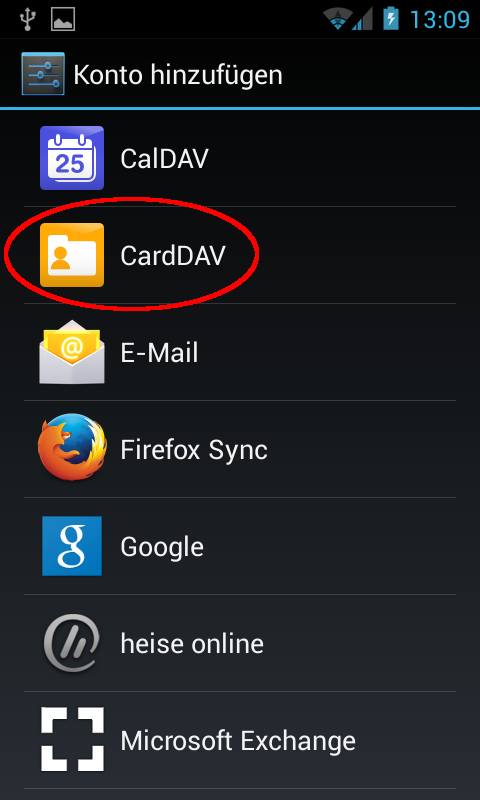Tap the orange CardDAV contact icon
The height and width of the screenshot is (800, 480).
[72, 255]
